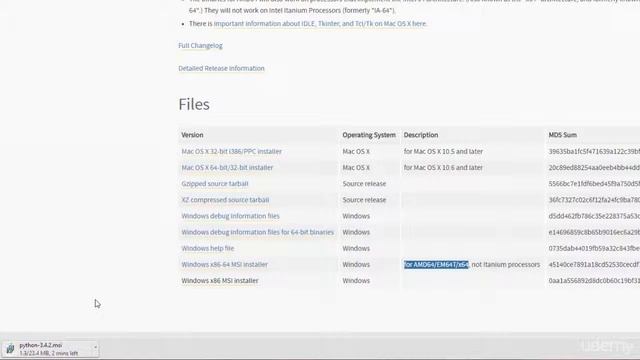Click MD5 sum starting with d5dd462f
The image size is (640, 360).
pyautogui.click(x=594, y=216)
